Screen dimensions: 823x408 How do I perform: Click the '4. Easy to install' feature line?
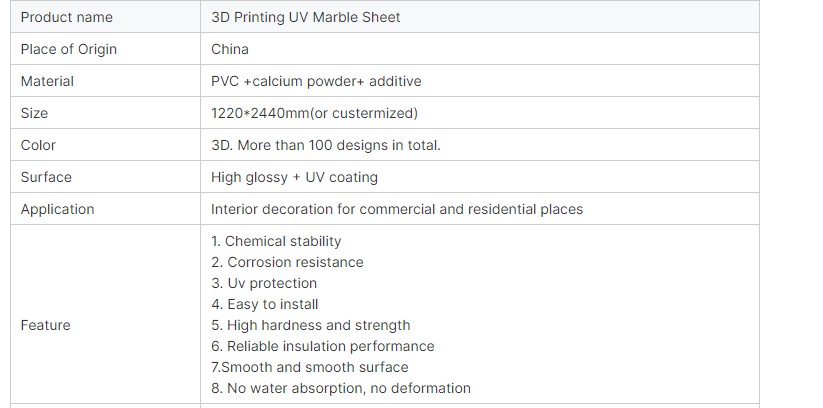point(264,304)
